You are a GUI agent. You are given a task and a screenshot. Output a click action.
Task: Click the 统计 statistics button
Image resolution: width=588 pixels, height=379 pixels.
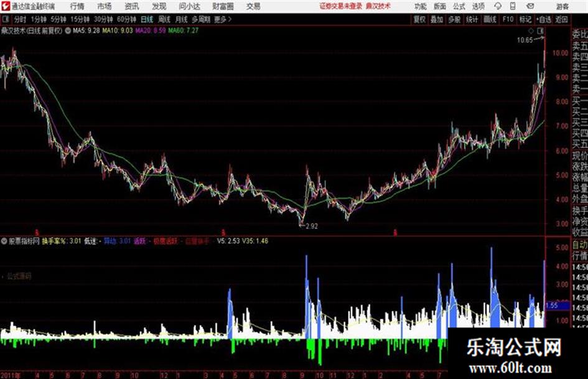(x=472, y=19)
